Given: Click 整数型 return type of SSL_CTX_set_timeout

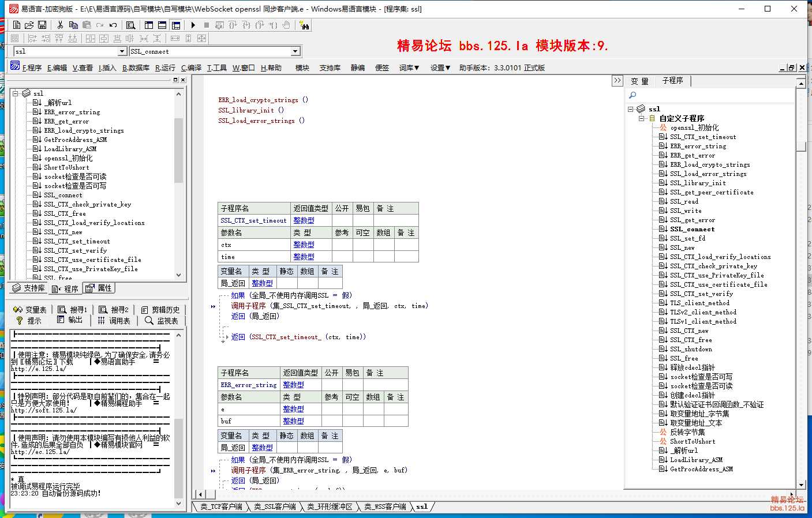Looking at the screenshot, I should click(304, 220).
